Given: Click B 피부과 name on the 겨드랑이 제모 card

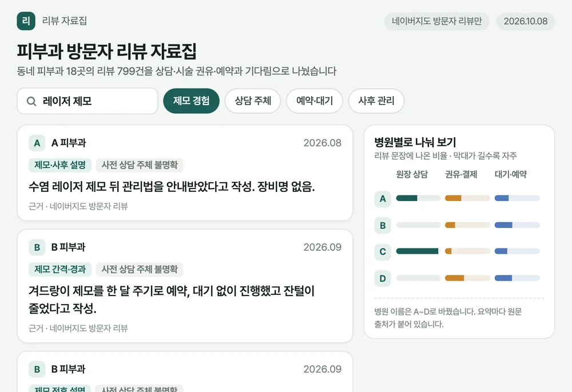Looking at the screenshot, I should [x=68, y=247].
